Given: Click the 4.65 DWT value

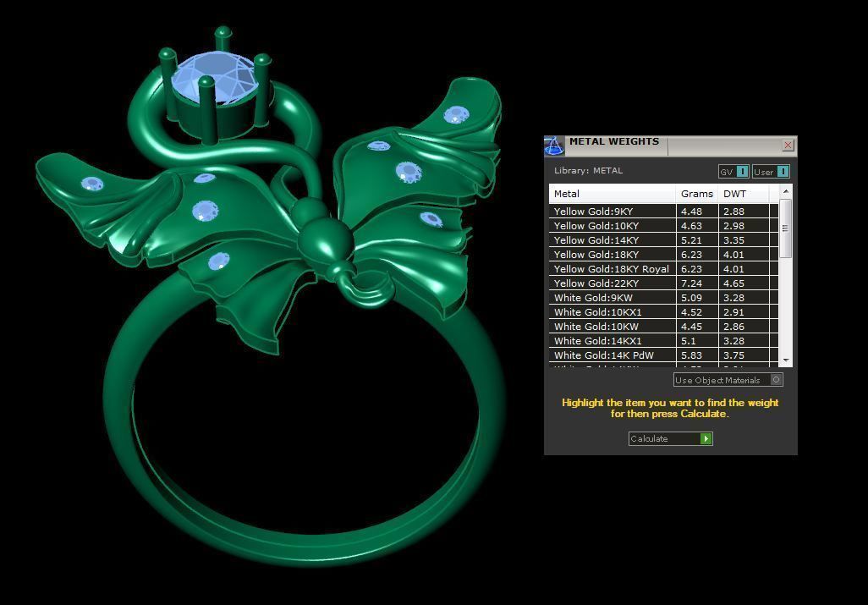Looking at the screenshot, I should click(x=734, y=283).
